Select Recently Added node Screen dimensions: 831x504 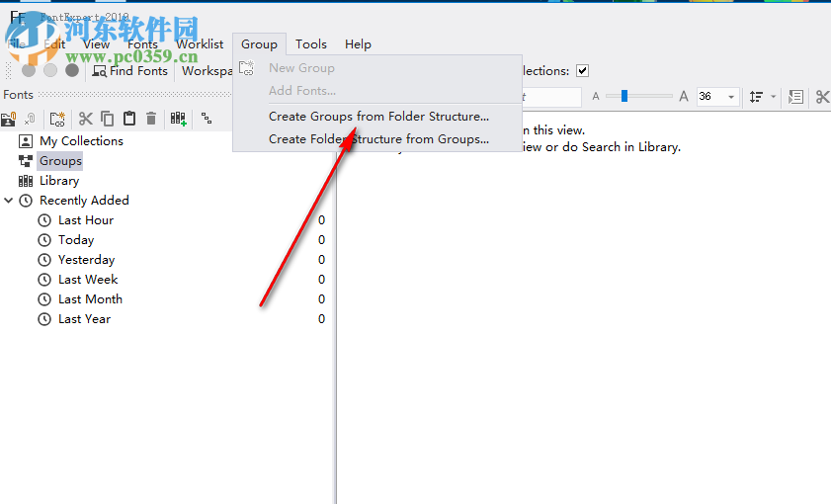click(84, 201)
